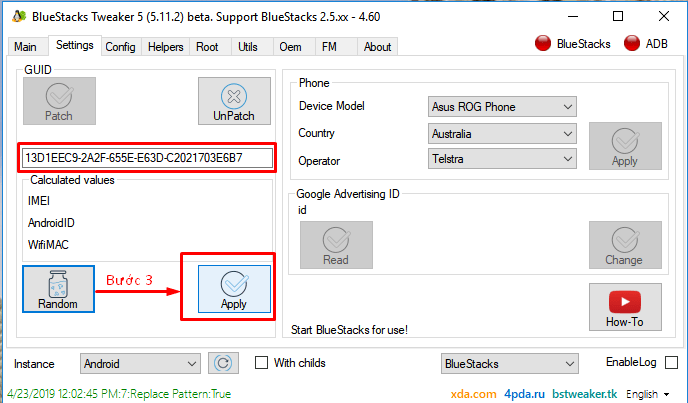The width and height of the screenshot is (688, 403).
Task: Go to the Helpers tab
Action: click(165, 47)
